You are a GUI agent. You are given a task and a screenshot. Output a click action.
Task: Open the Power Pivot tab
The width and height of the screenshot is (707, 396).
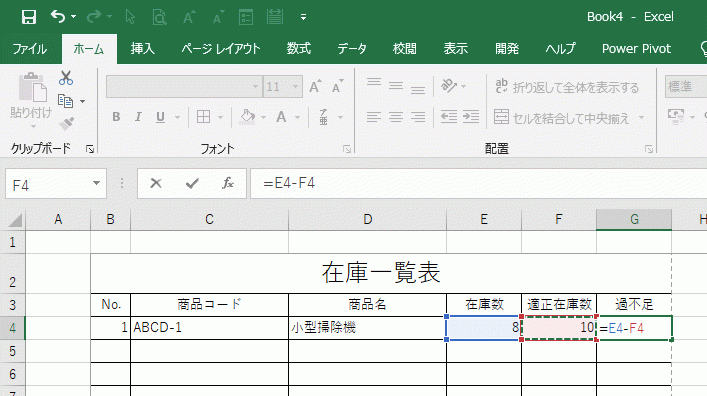tap(636, 49)
